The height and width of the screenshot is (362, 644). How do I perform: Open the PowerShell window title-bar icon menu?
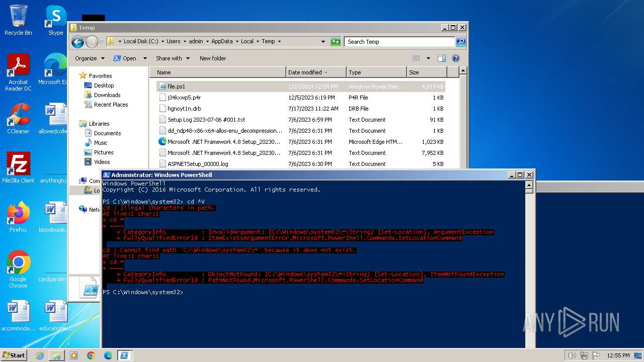[x=107, y=175]
